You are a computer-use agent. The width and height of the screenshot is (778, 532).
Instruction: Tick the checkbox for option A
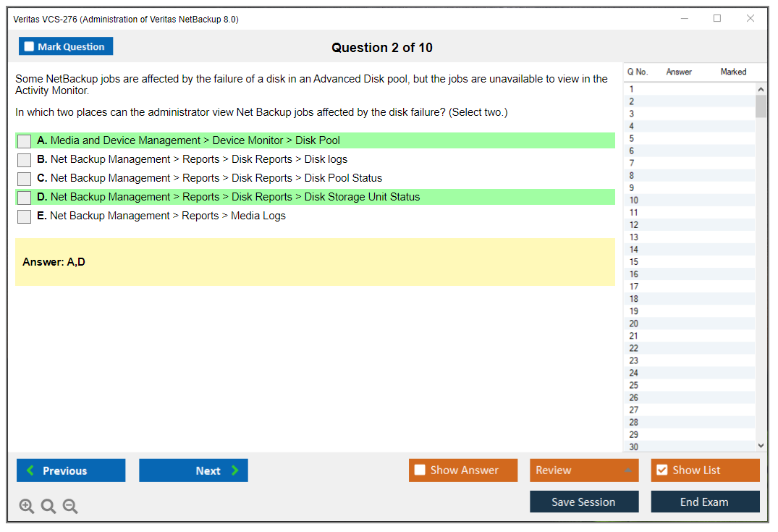(x=24, y=141)
